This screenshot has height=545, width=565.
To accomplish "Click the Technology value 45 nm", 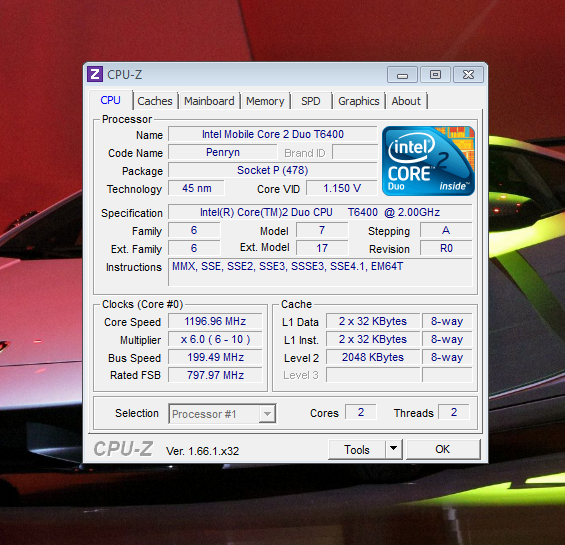I will click(x=196, y=188).
